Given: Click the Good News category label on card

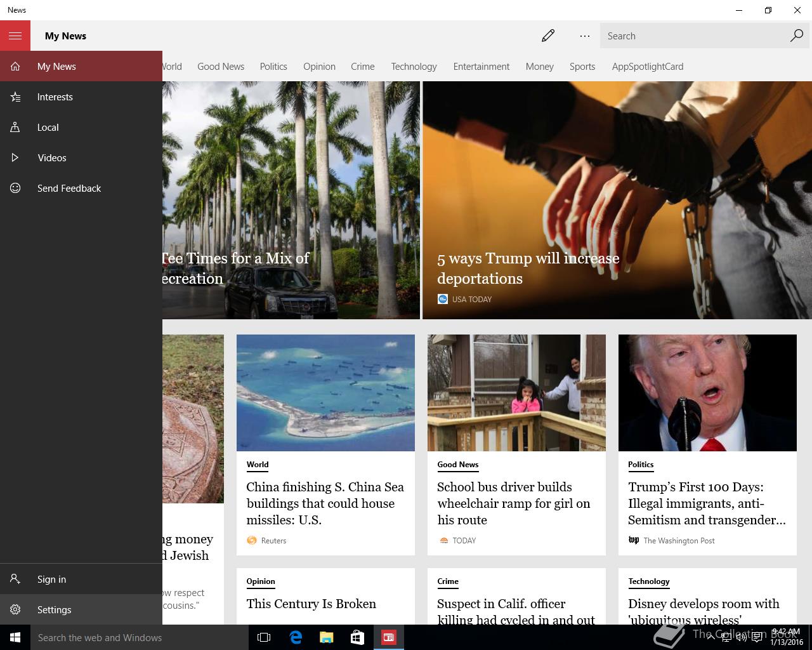Looking at the screenshot, I should 457,465.
